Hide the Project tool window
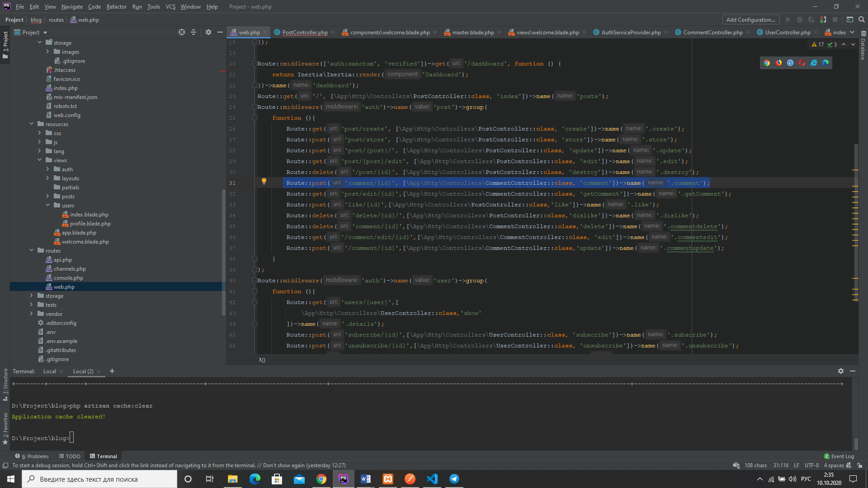868x488 pixels. point(220,32)
